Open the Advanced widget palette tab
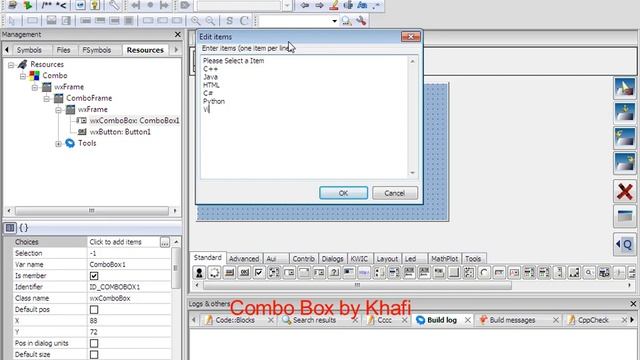Viewport: 640px width, 360px height. coord(244,259)
